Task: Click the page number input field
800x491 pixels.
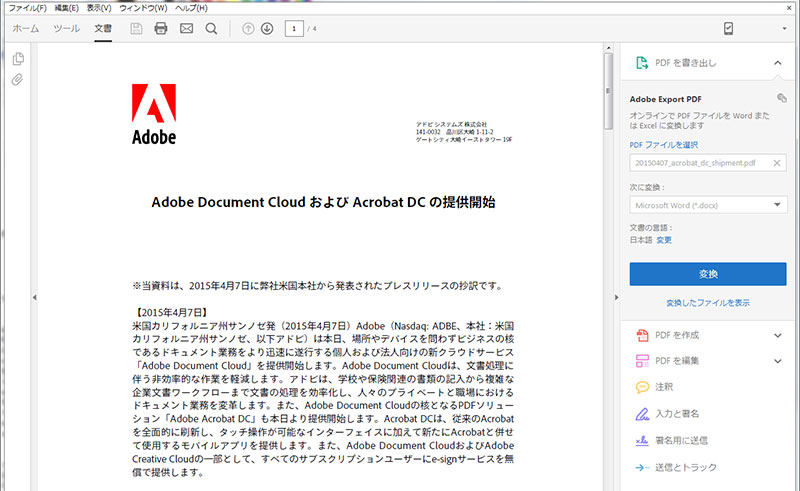Action: pyautogui.click(x=294, y=29)
